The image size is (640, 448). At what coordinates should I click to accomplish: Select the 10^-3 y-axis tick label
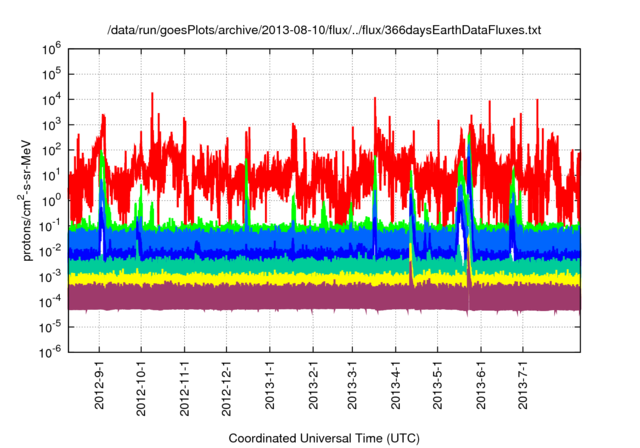50,277
